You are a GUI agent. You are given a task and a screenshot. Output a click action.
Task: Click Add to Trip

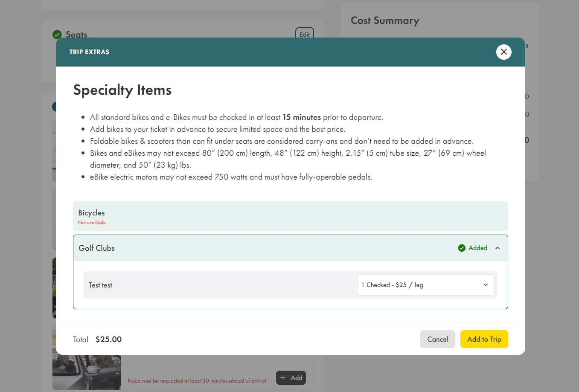(484, 339)
